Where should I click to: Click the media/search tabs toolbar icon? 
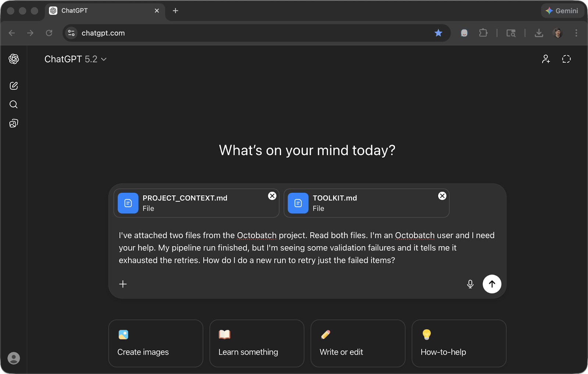(x=511, y=33)
